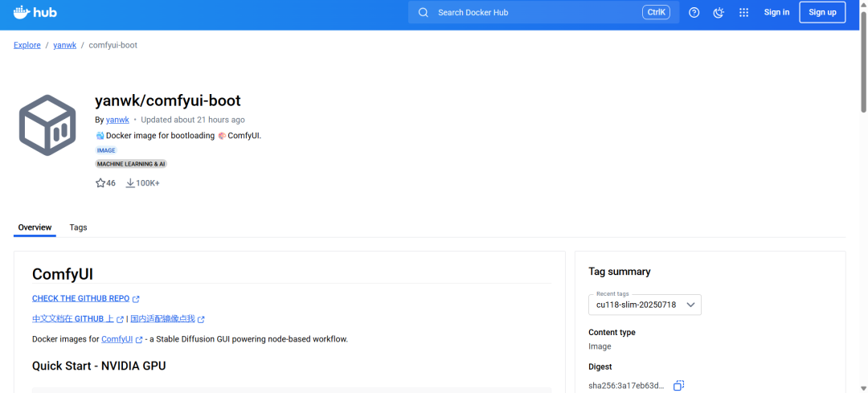This screenshot has width=868, height=393.
Task: Click the IMAGE badge
Action: click(x=106, y=150)
